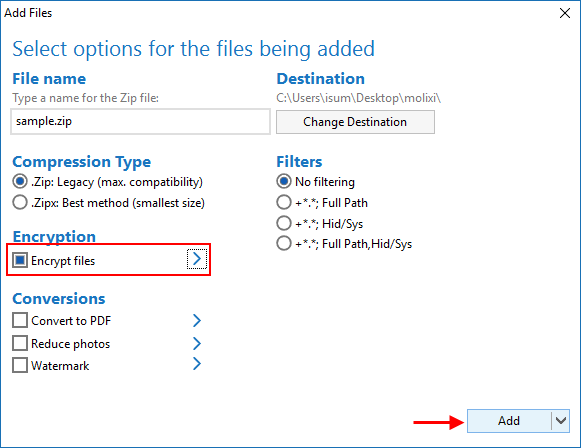The width and height of the screenshot is (581, 448).
Task: Select .Zipx Best method compression
Action: coord(20,202)
